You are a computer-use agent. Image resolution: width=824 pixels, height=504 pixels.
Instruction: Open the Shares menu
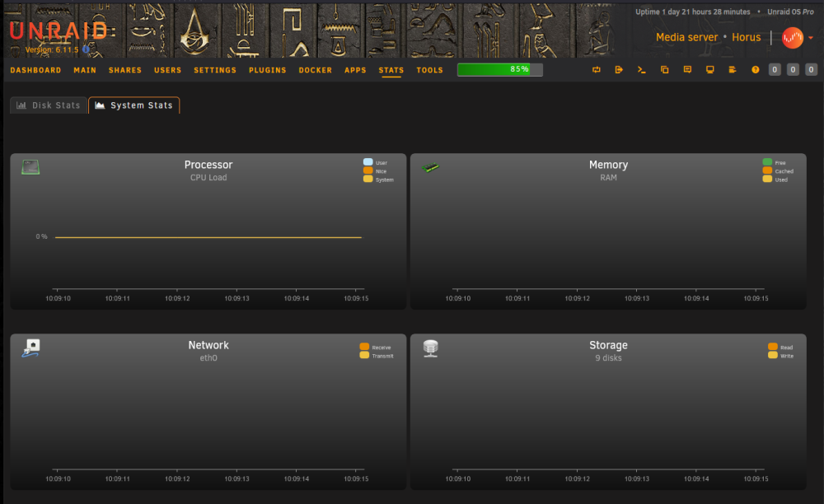125,70
